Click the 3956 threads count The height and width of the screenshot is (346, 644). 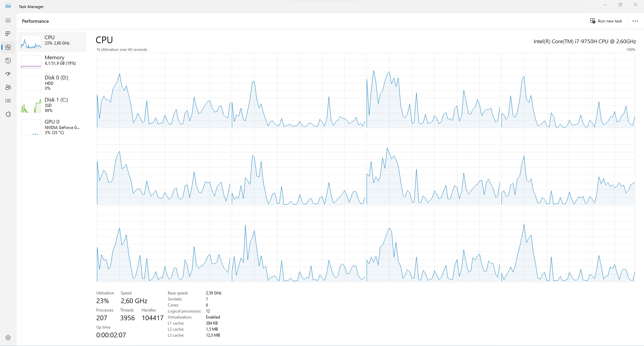click(x=127, y=318)
